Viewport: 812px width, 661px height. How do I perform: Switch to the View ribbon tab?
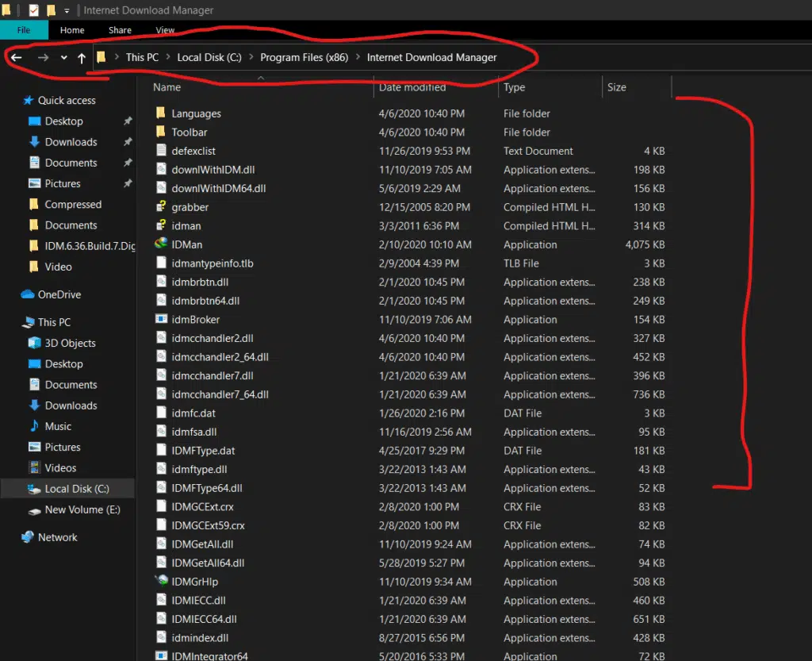click(x=165, y=30)
